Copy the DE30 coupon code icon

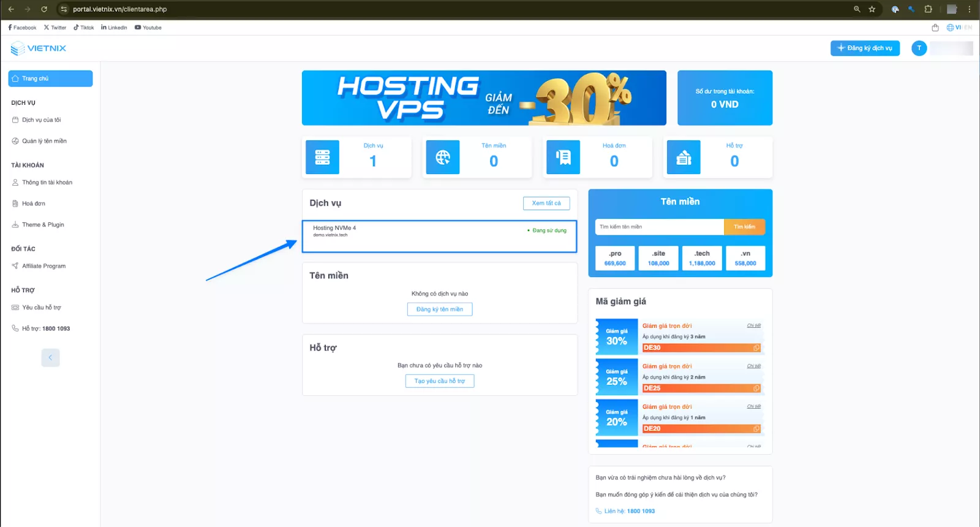tap(756, 348)
